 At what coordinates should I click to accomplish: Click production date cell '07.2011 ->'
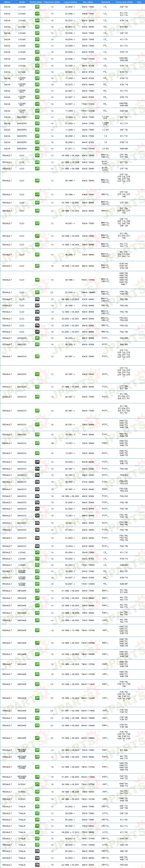(x=70, y=149)
